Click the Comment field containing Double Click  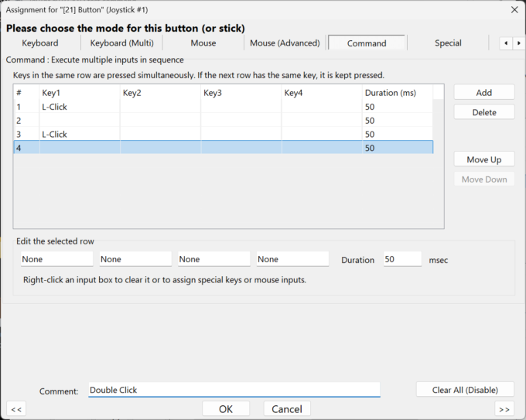[x=234, y=390]
